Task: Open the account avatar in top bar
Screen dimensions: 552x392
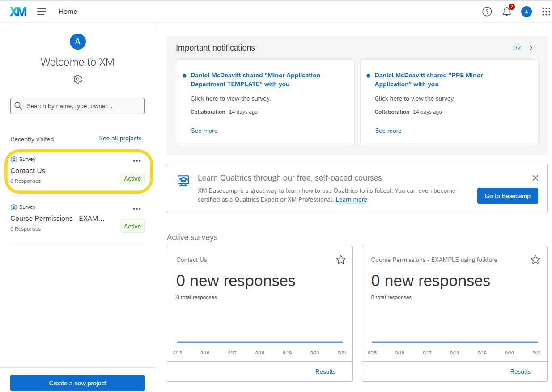Action: [x=526, y=12]
